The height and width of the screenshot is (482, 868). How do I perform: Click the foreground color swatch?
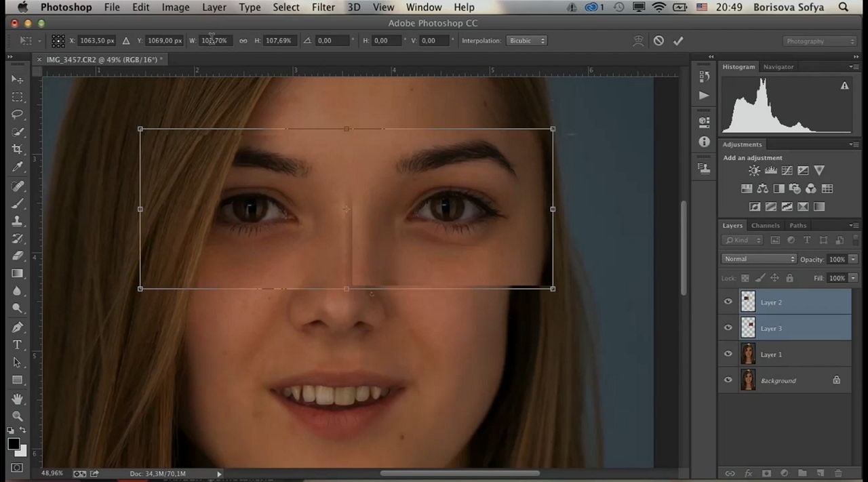14,445
